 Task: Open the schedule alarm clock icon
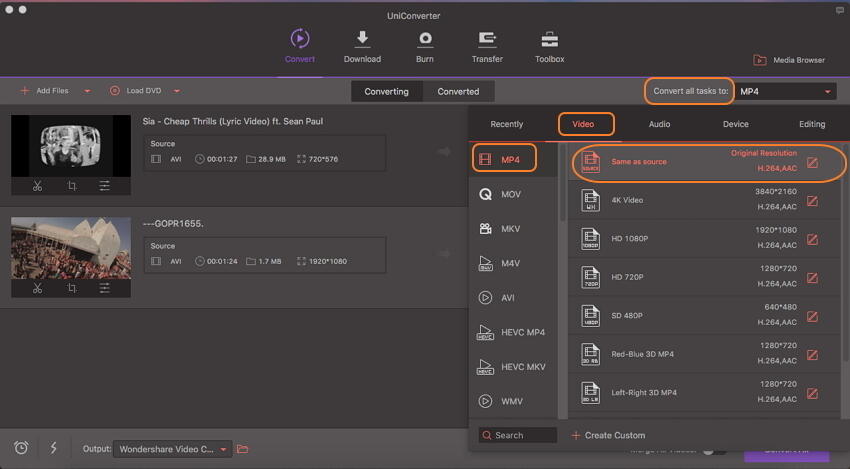(21, 448)
